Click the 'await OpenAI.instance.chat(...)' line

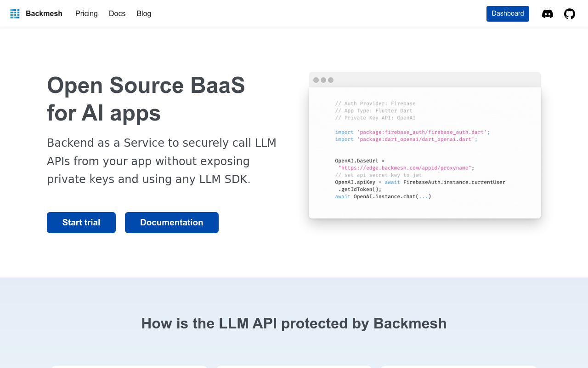tap(383, 196)
